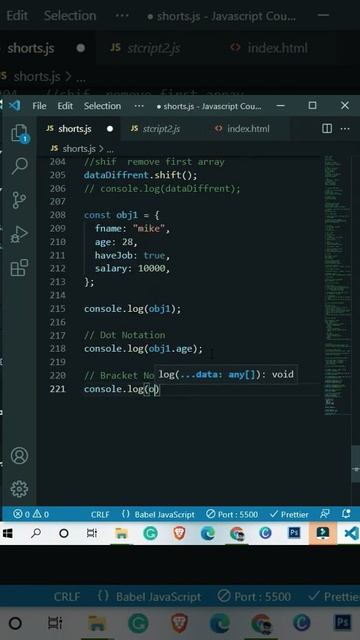The width and height of the screenshot is (360, 640).
Task: Click salary: 10000 on line 212
Action: tap(133, 269)
